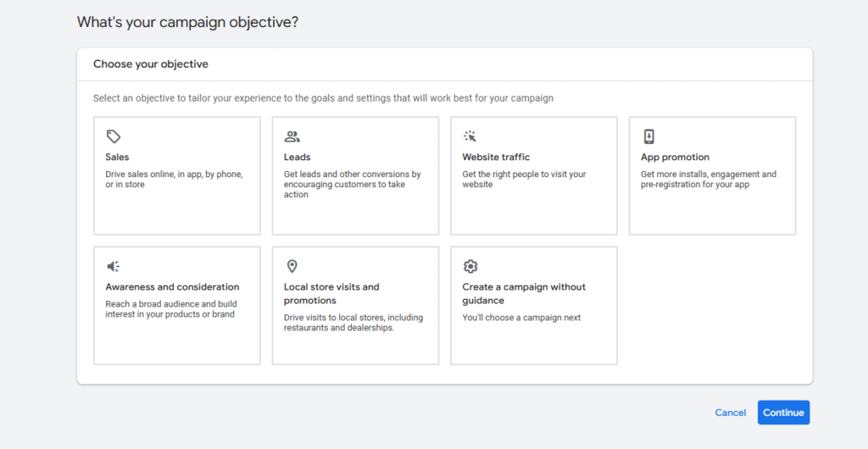The height and width of the screenshot is (449, 868).
Task: Choose Awareness and consideration objective
Action: pyautogui.click(x=177, y=306)
